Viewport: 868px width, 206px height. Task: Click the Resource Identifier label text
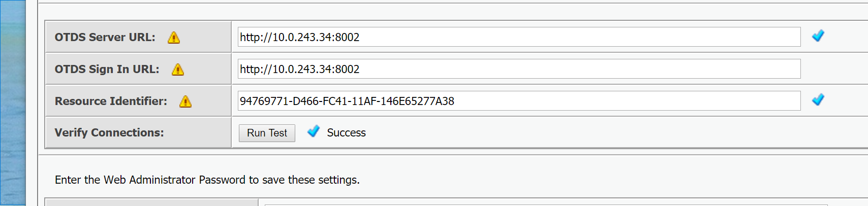[111, 101]
